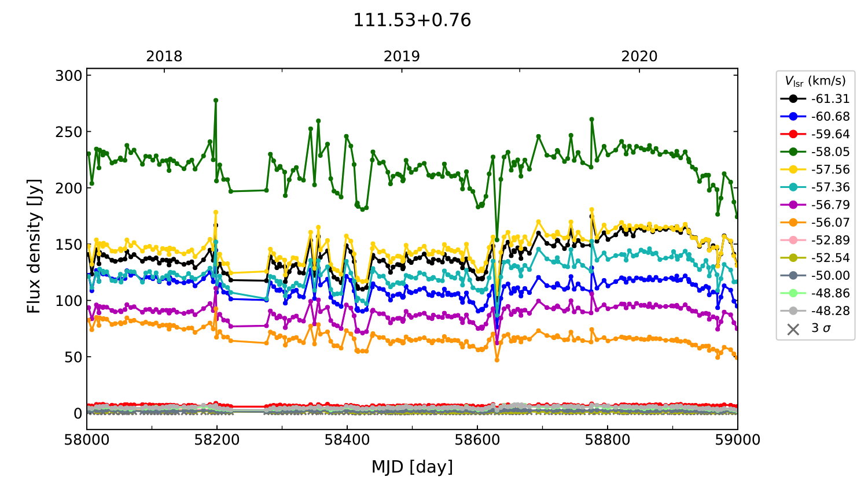Screen dimensions: 868x488
Task: Click the 'Flux density [Jy]' y-axis label
Action: [34, 246]
